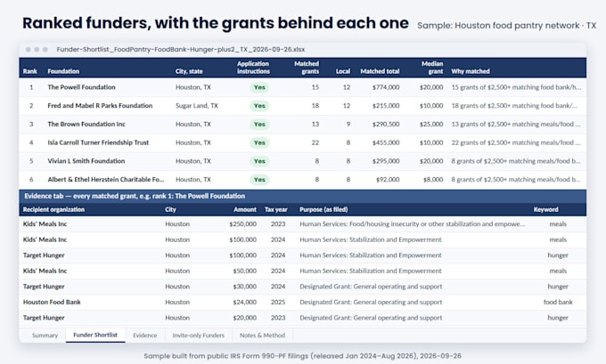Click the 22 matched grants cell
606x364 pixels.
pos(315,142)
